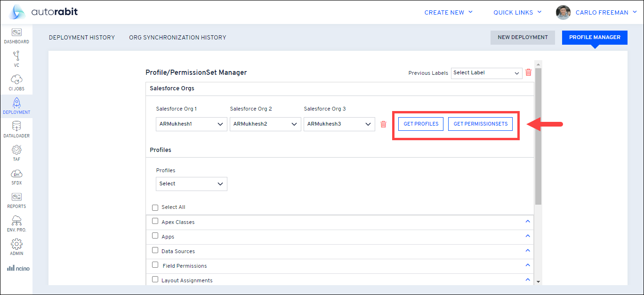Remove Salesforce Org 3 using the trash icon
Screen dimensions: 644x295
pyautogui.click(x=383, y=124)
